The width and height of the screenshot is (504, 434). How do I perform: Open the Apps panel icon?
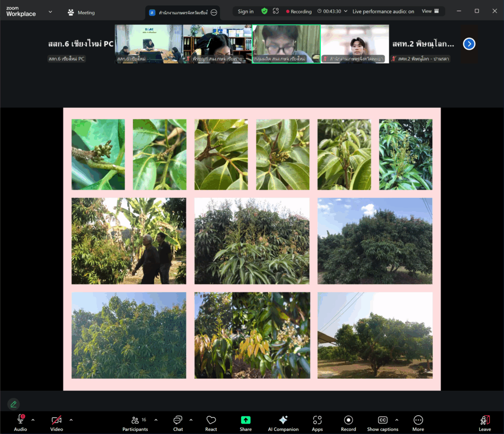coord(317,420)
